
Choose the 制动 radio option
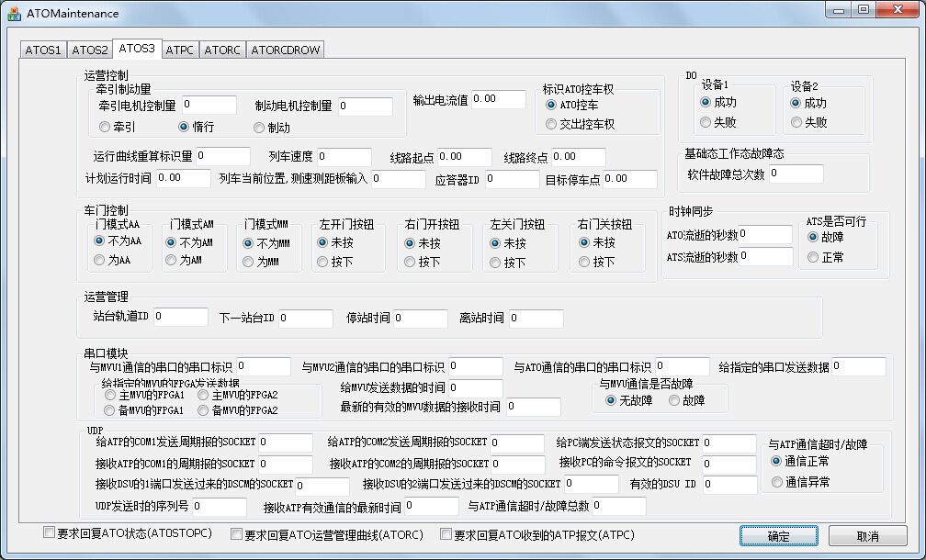(259, 128)
